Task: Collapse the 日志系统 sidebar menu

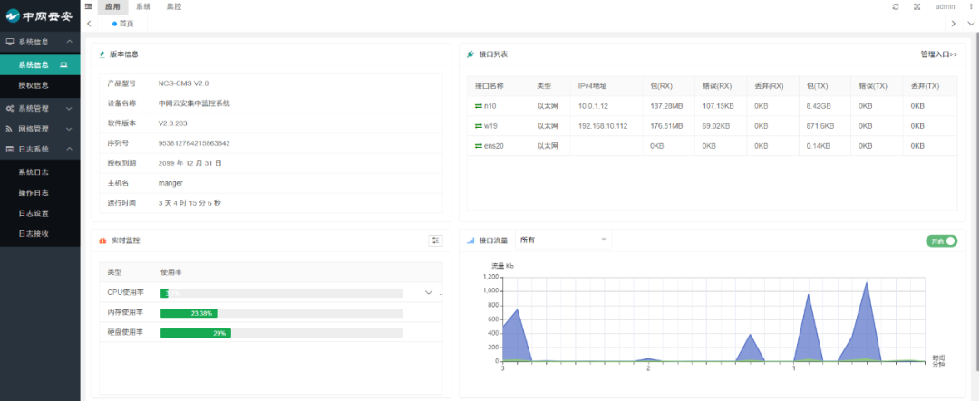Action: [x=39, y=150]
